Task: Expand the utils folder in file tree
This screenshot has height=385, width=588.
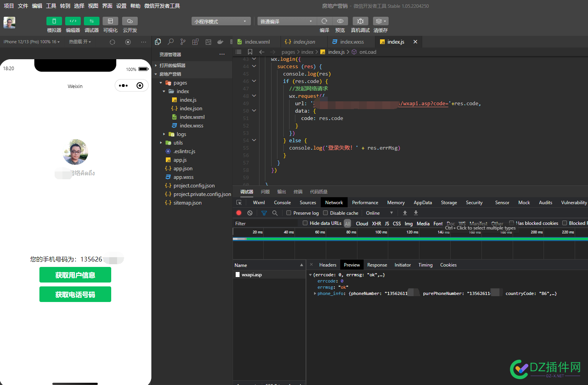Action: point(161,143)
